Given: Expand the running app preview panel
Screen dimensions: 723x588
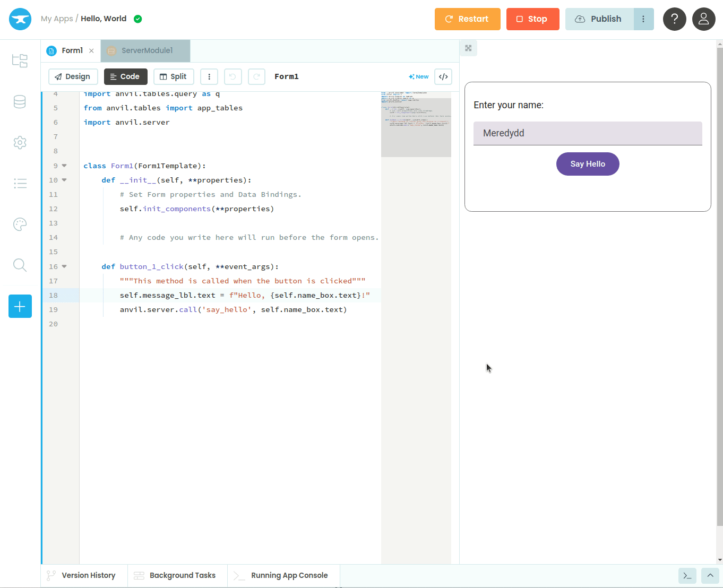Looking at the screenshot, I should (468, 48).
